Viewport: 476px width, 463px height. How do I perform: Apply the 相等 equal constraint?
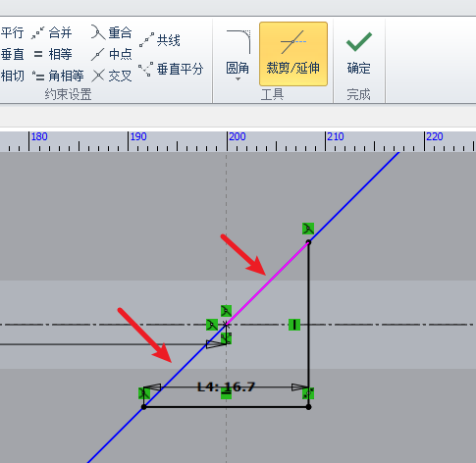[52, 54]
